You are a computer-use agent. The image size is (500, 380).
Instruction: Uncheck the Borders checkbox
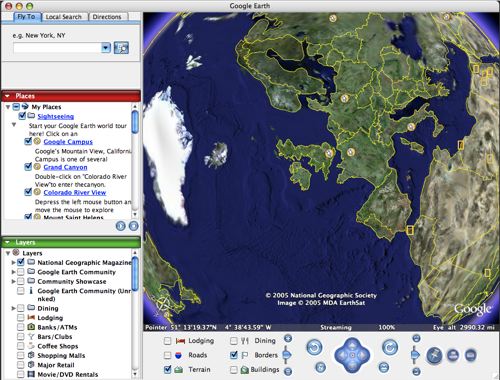tap(234, 355)
